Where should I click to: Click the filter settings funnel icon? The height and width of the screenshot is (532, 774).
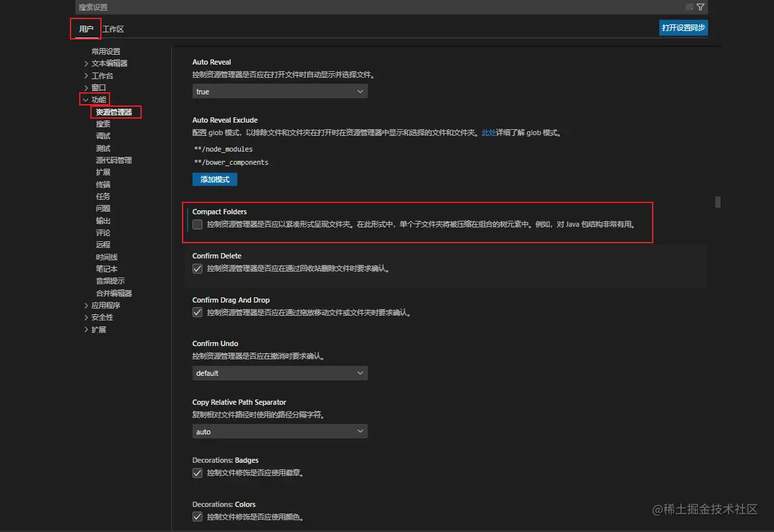tap(700, 7)
